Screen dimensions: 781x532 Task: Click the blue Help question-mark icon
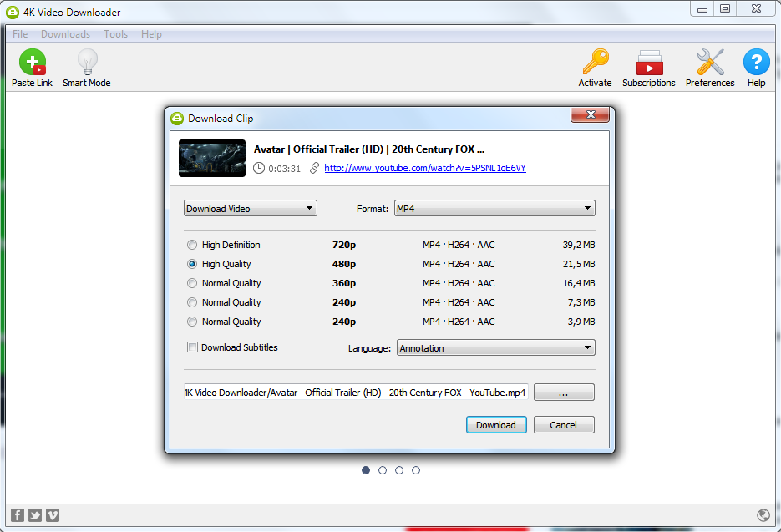756,62
